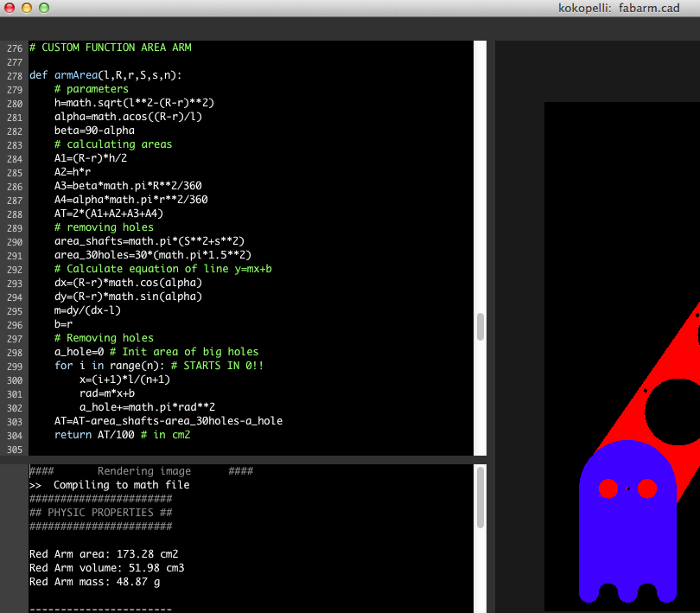Click line 'dx=(R-r)*math.cos(alpha)'
700x613 pixels.
coord(128,283)
